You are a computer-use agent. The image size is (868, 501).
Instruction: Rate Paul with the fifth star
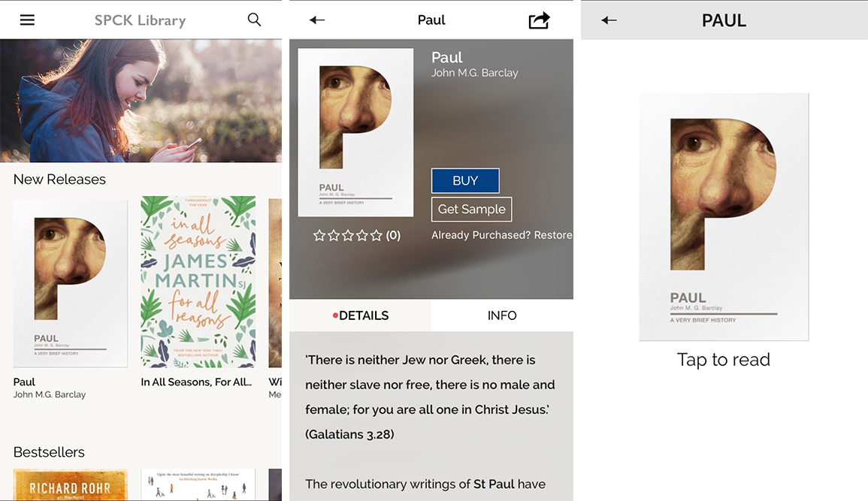point(376,235)
